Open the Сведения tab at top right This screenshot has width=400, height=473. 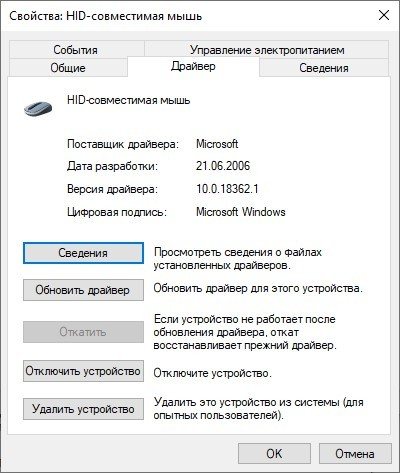click(324, 68)
